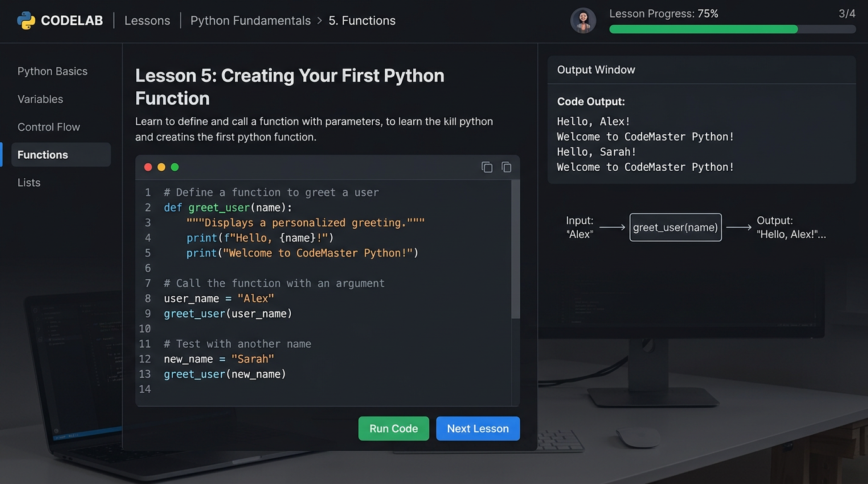Viewport: 868px width, 484px height.
Task: Click the yellow dot in the editor header
Action: click(x=161, y=167)
